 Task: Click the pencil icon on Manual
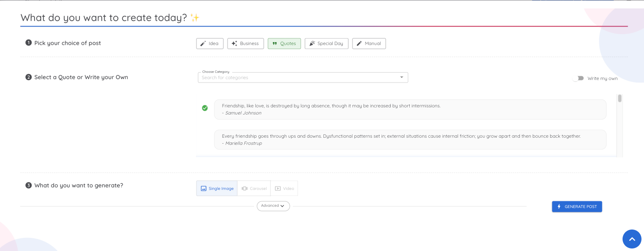pos(359,43)
